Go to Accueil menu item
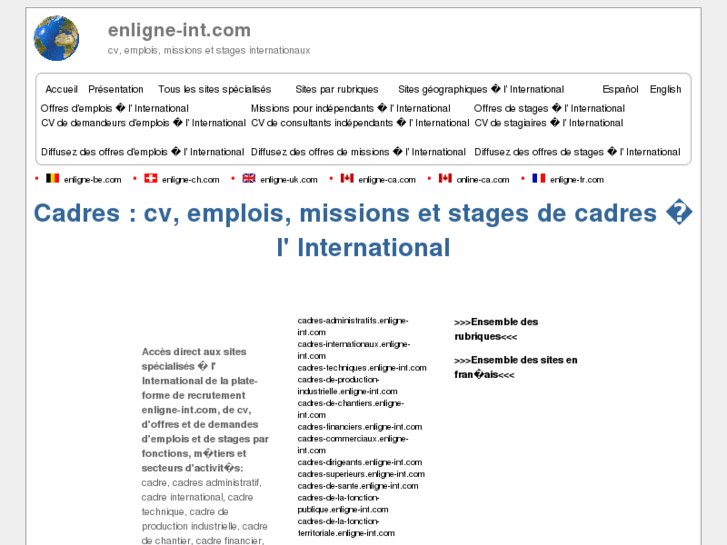 click(61, 90)
